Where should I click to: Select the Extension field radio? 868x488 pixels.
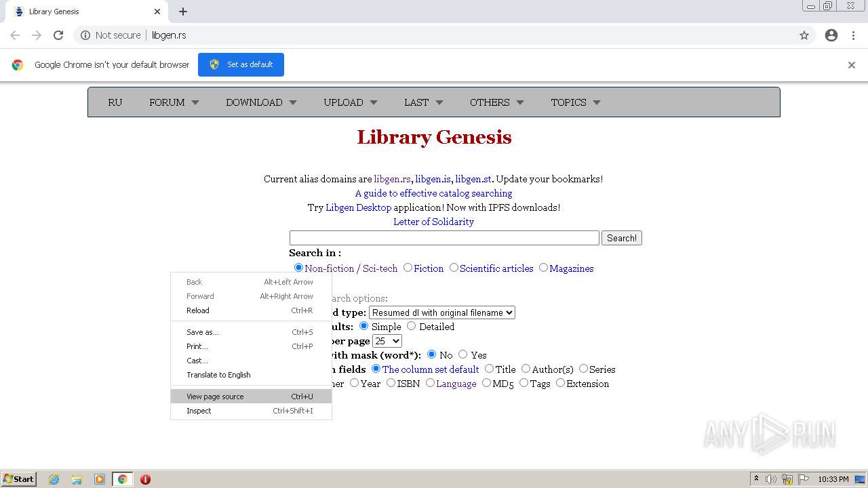[560, 383]
